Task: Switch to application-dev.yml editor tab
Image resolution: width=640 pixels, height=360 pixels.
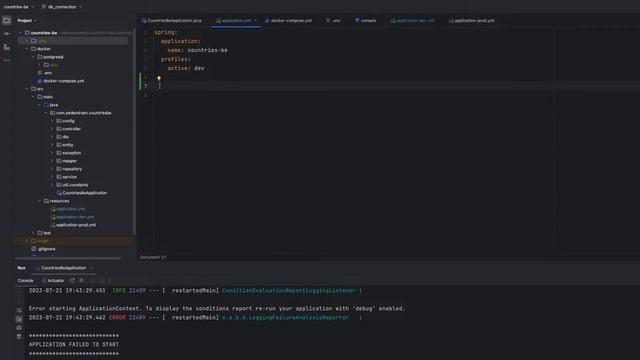Action: click(412, 20)
